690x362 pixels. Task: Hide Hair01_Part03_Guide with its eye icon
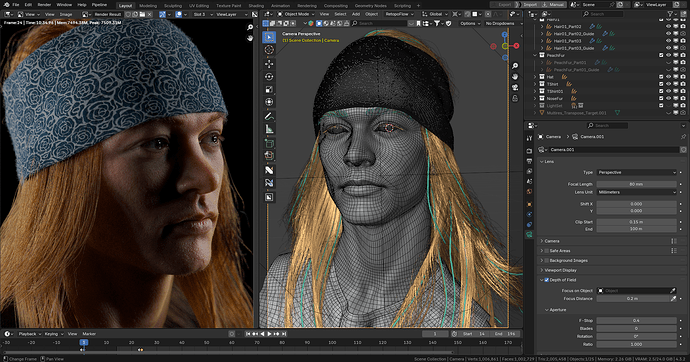668,48
